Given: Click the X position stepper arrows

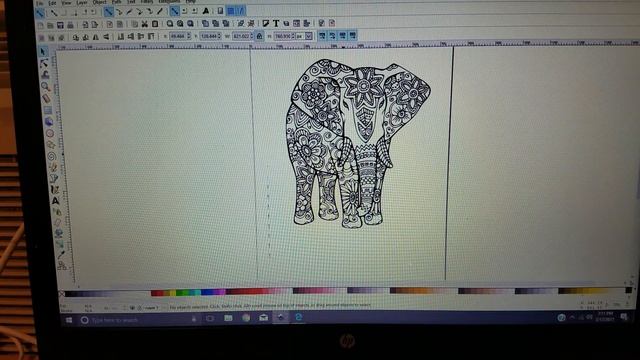Looking at the screenshot, I should point(189,37).
